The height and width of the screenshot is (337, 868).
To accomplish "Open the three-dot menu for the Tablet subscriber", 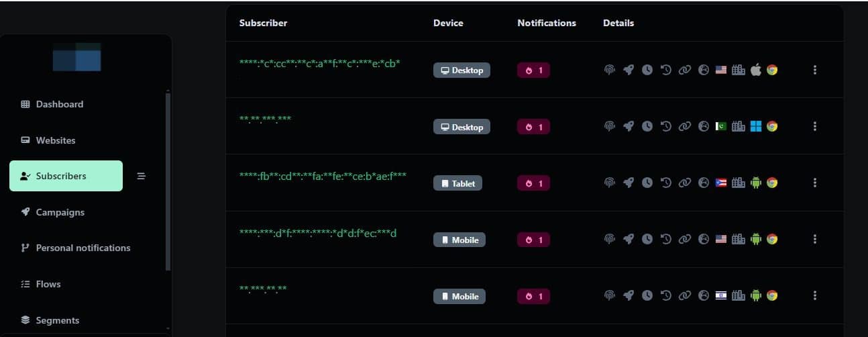I will [x=814, y=183].
